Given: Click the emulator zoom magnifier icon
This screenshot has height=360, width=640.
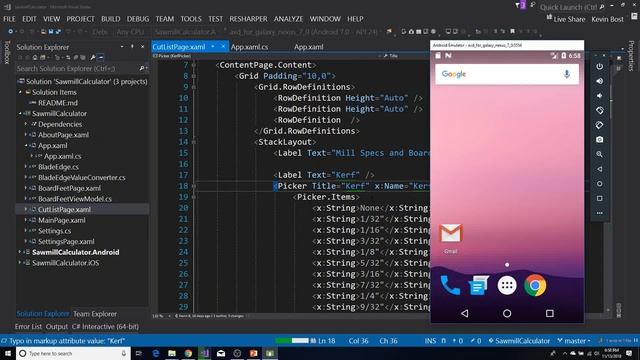Looking at the screenshot, I should 599,154.
